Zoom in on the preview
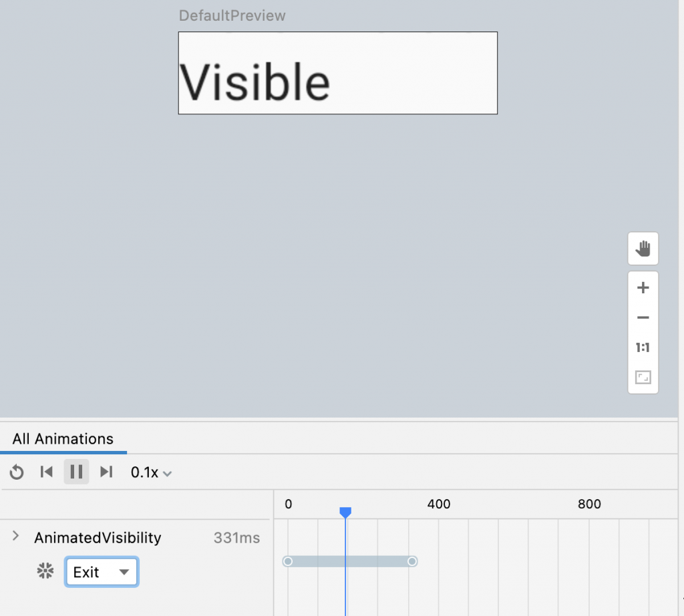Viewport: 684px width, 616px height. click(643, 288)
